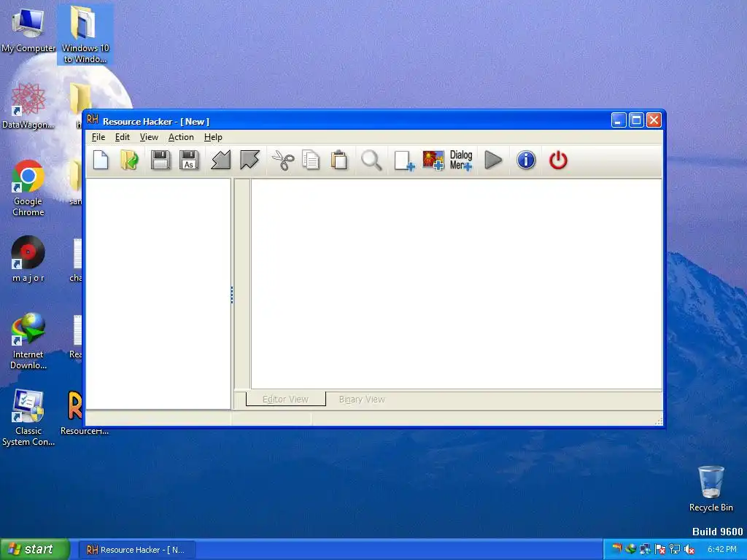Switch to the Editor View tab
Viewport: 747px width, 560px height.
coord(285,399)
